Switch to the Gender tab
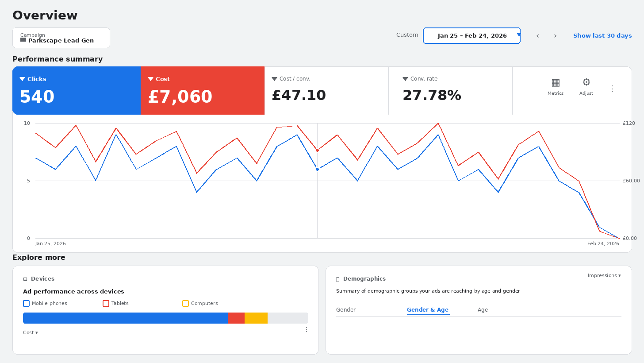Viewport: 644px width, 363px height. coord(345,310)
